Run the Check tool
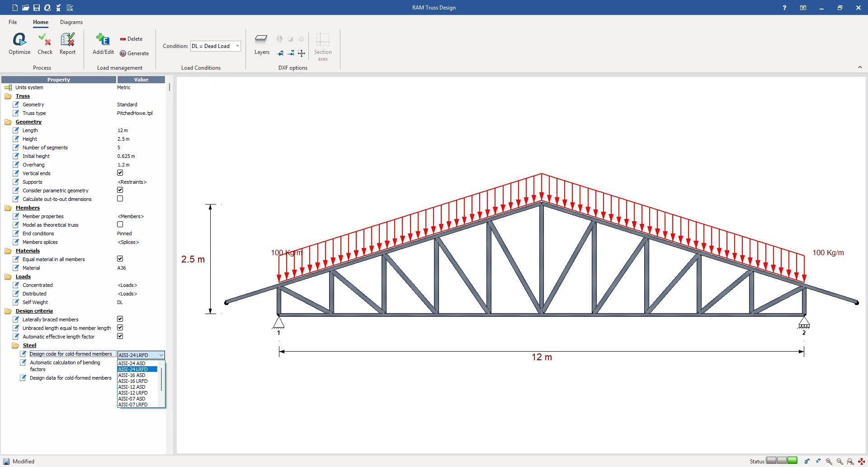868x467 pixels. pyautogui.click(x=45, y=43)
